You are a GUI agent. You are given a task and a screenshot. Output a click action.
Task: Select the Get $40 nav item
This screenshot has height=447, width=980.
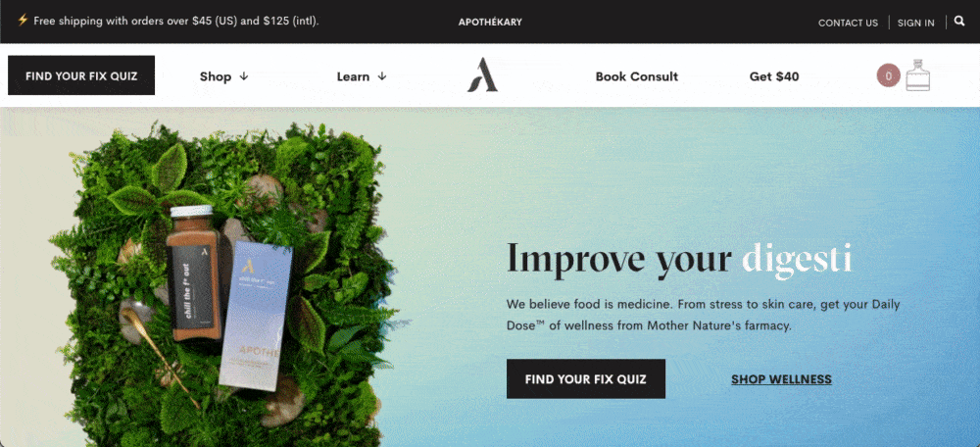tap(774, 76)
